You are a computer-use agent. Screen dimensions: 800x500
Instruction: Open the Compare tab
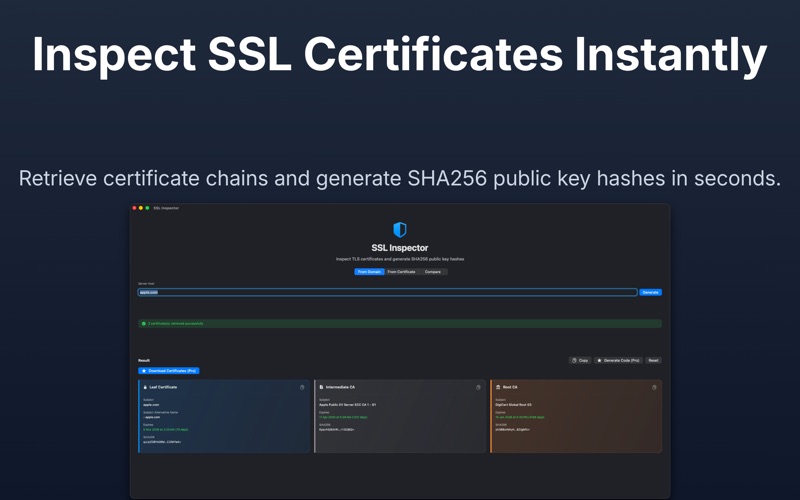click(433, 272)
